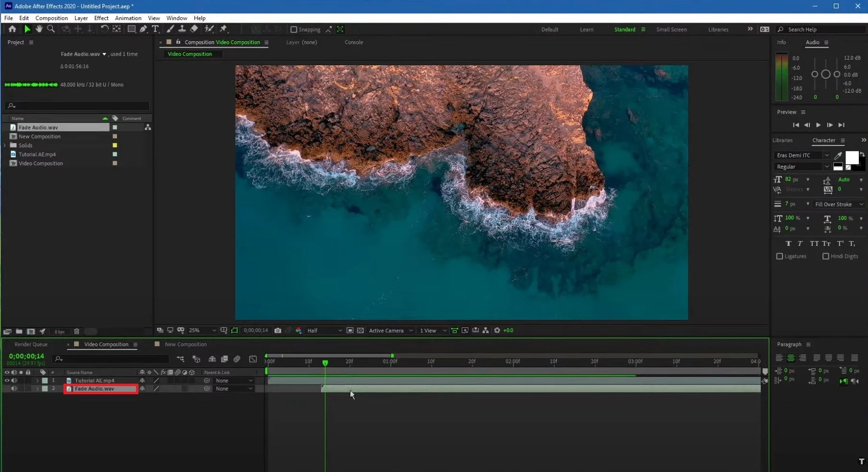Switch to the Render Queue tab
This screenshot has height=472, width=868.
tap(31, 344)
